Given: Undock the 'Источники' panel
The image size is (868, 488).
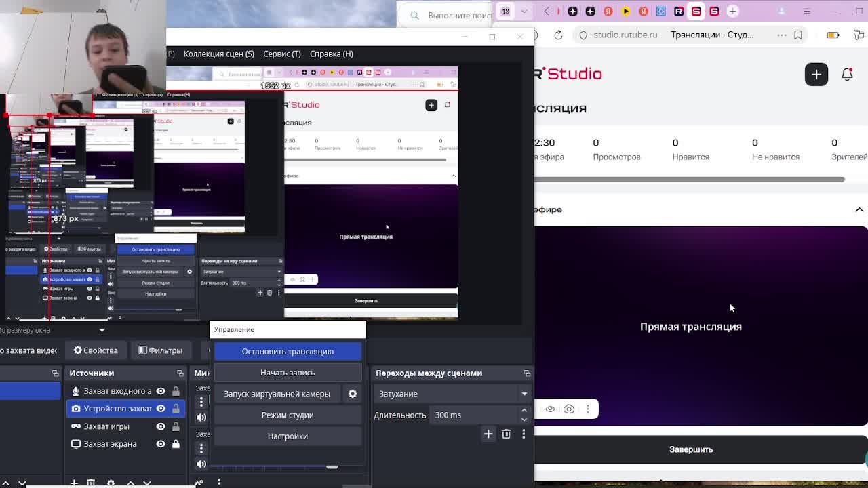Looking at the screenshot, I should click(180, 373).
